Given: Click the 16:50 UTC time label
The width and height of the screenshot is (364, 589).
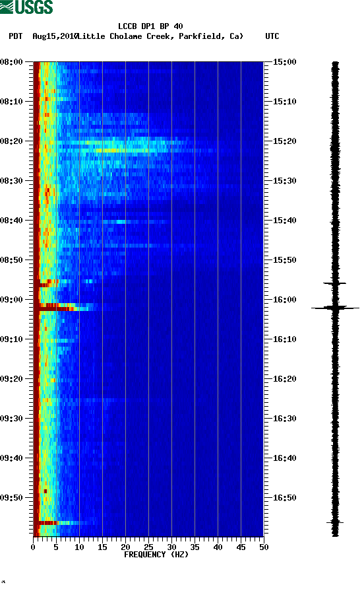Looking at the screenshot, I should pos(284,498).
